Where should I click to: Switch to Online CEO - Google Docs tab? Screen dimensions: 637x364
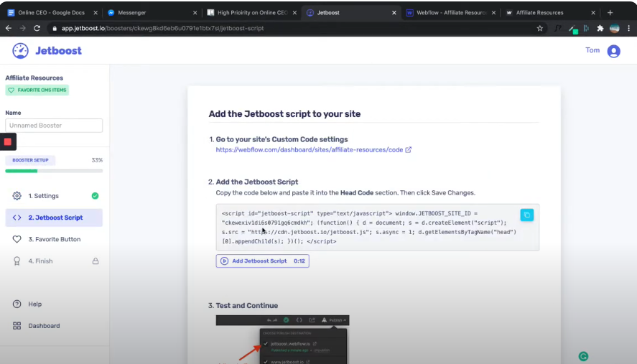[52, 13]
